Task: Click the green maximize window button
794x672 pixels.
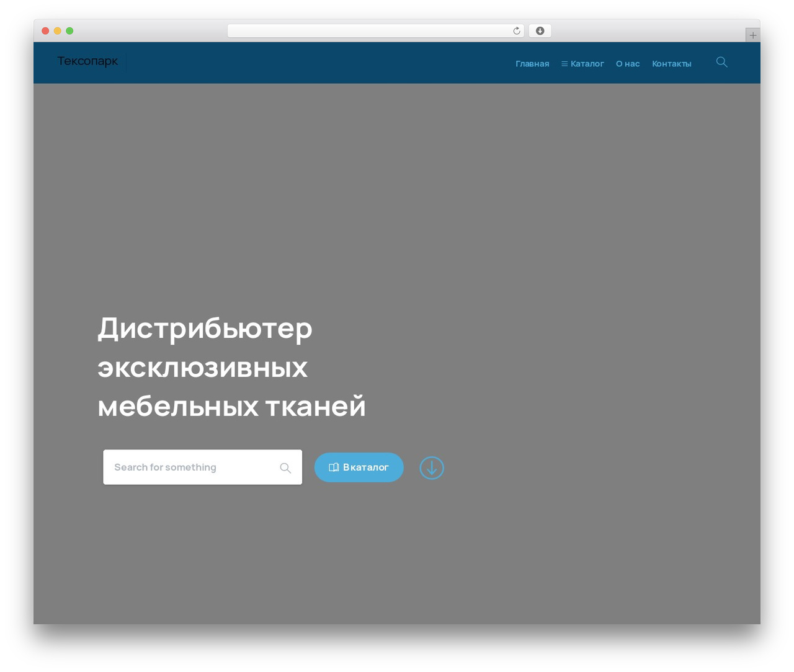Action: coord(69,31)
